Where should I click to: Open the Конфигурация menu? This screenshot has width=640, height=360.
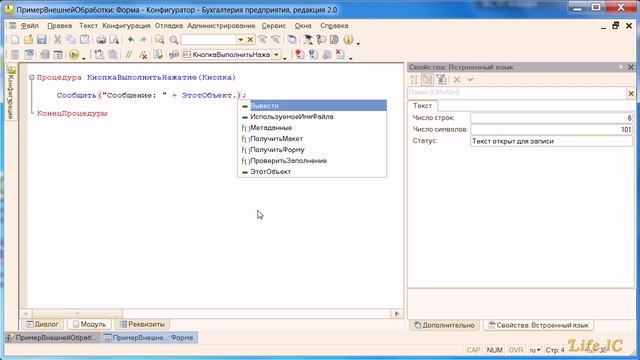coord(126,25)
